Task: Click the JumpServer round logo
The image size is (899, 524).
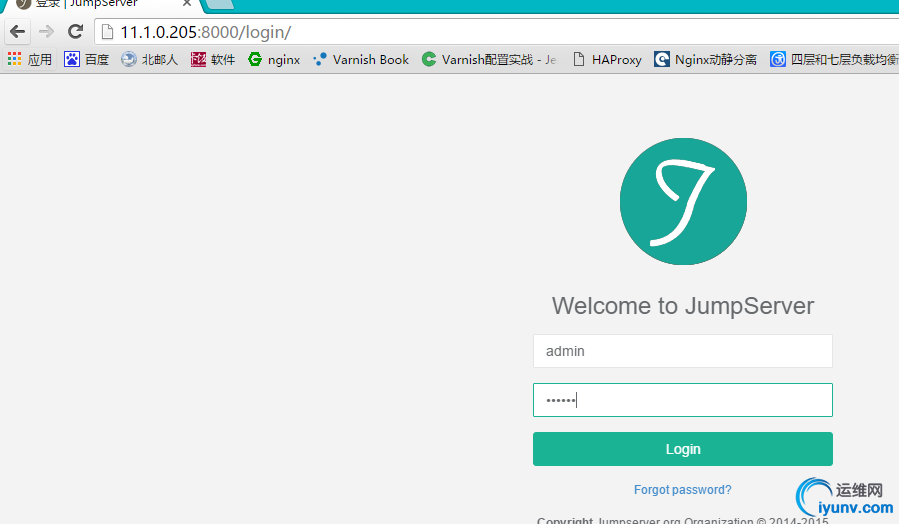Action: 683,201
